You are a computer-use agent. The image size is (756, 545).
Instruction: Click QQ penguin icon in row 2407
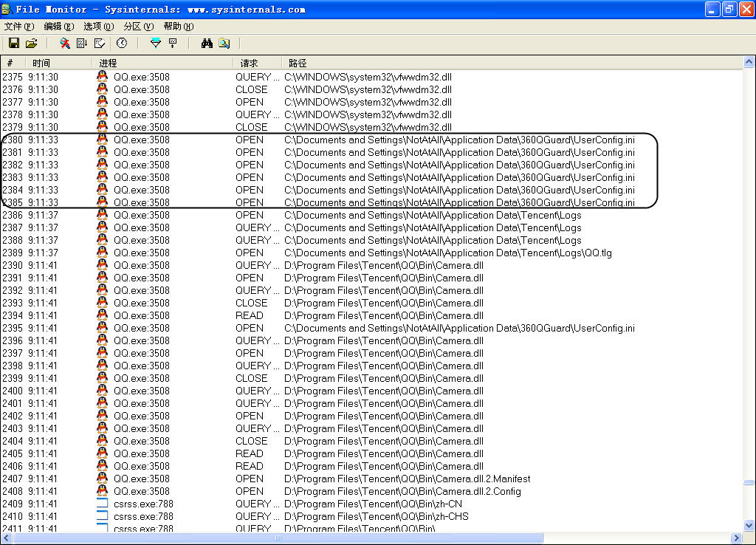102,478
